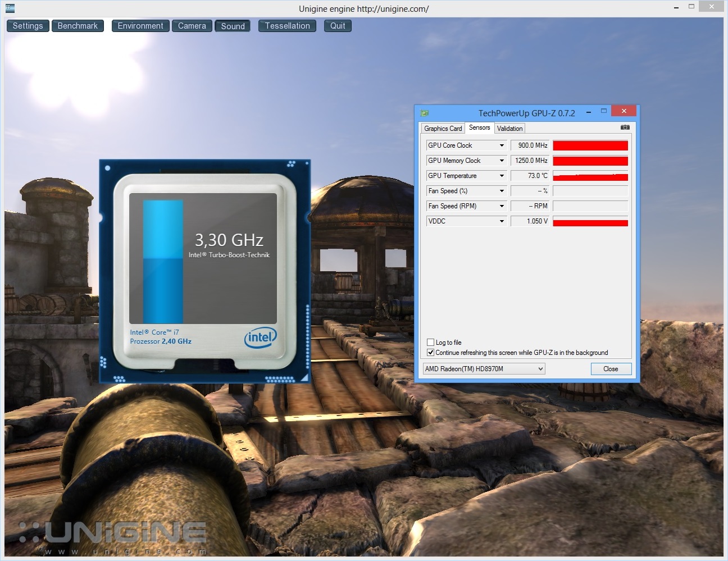The width and height of the screenshot is (728, 561).
Task: Click the Intel logo on the CPU widget
Action: pyautogui.click(x=261, y=337)
